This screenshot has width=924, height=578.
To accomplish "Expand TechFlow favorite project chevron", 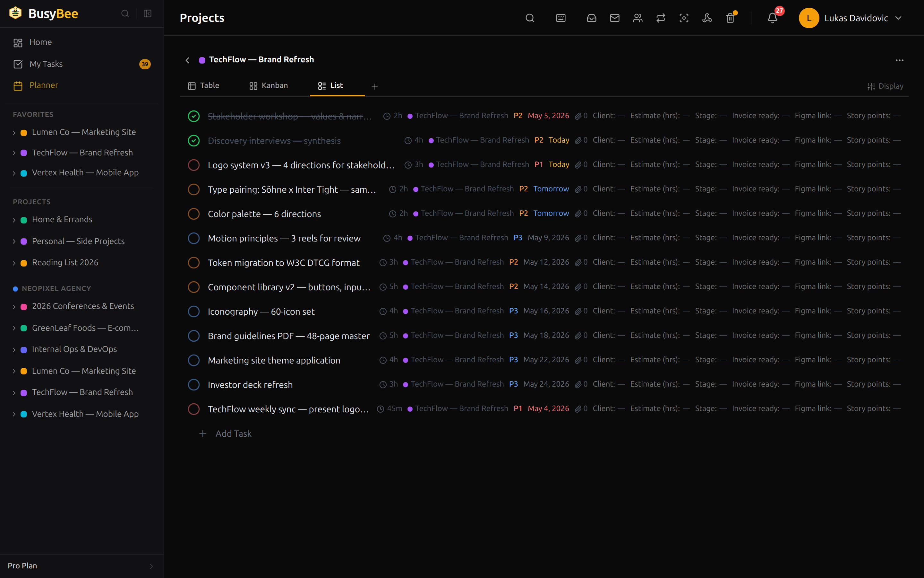I will (x=14, y=153).
